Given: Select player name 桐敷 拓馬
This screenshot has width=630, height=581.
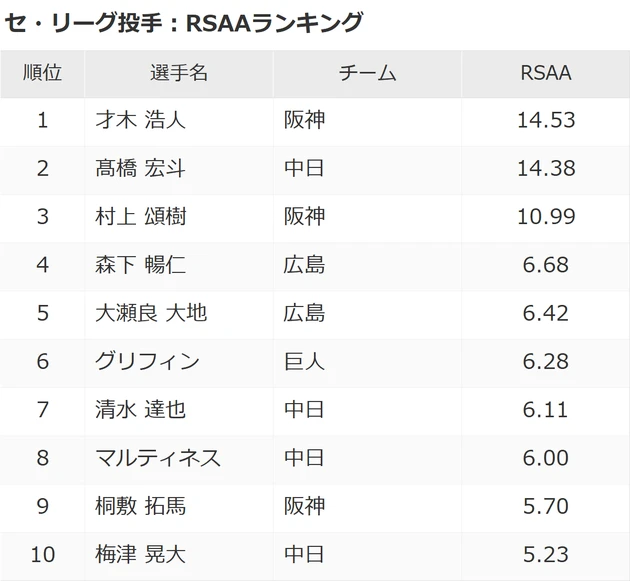Looking at the screenshot, I should click(x=141, y=505).
